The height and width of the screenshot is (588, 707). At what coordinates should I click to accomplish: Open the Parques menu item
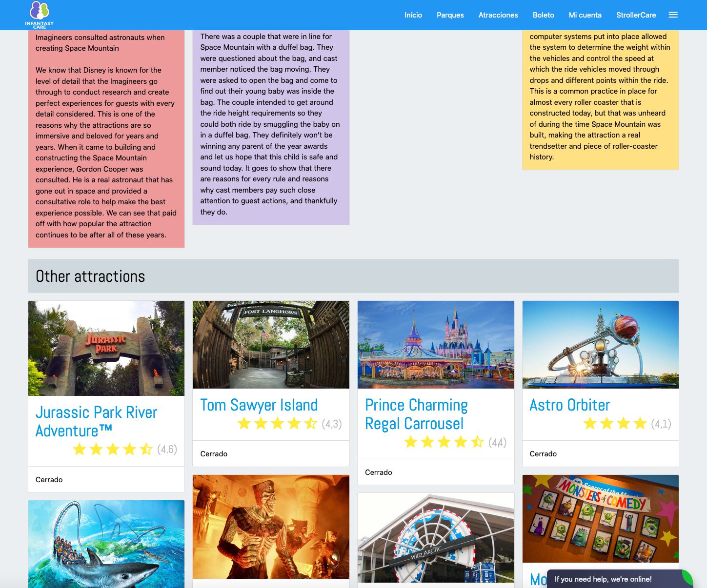coord(450,15)
